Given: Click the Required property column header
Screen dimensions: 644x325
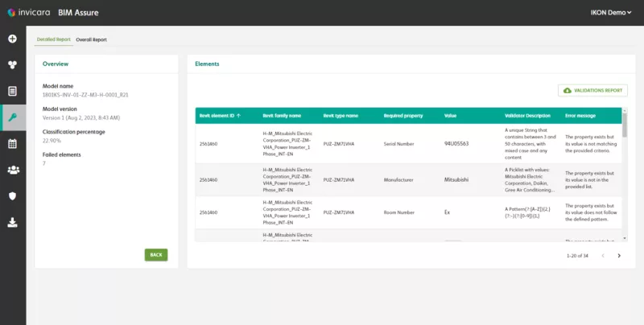Looking at the screenshot, I should click(402, 116).
